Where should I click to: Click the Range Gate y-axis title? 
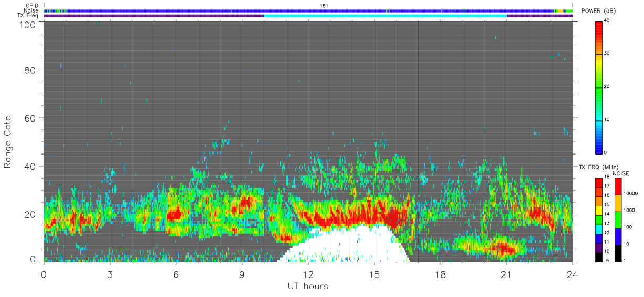pyautogui.click(x=8, y=141)
